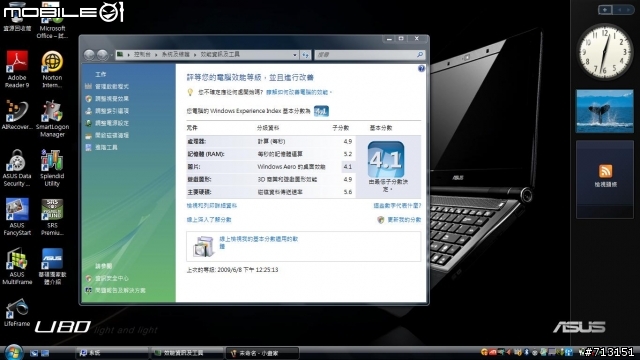Open ASUS Data Security desktop icon
The width and height of the screenshot is (640, 360).
click(17, 168)
